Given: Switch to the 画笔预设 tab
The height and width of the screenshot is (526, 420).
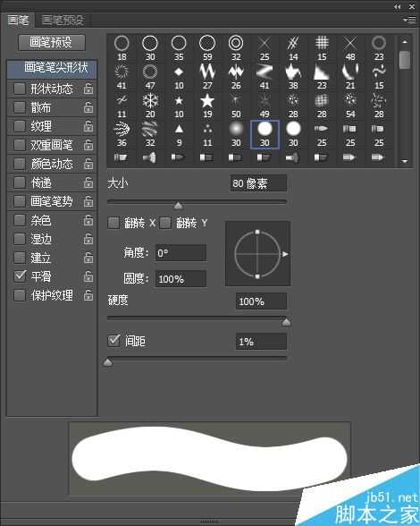Looking at the screenshot, I should [x=63, y=21].
